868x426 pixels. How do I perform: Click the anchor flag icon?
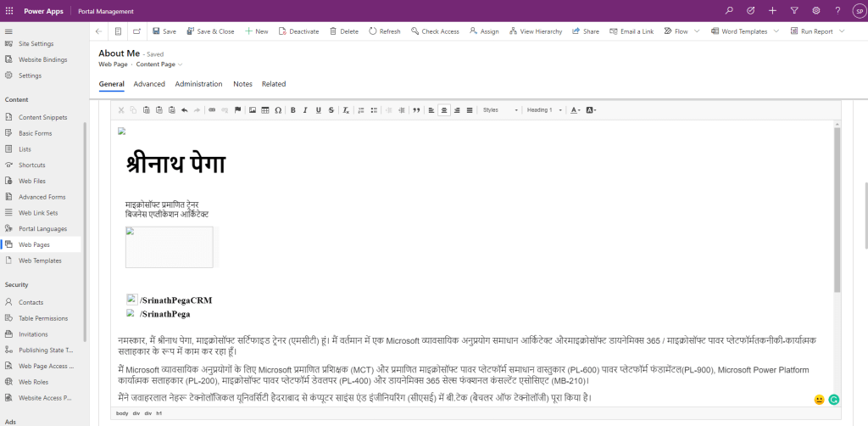coord(237,110)
